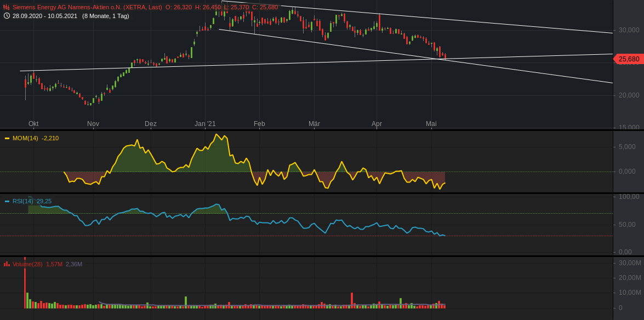Click the clock icon beside the date range
Screen dimensions: 644x320
click(7, 16)
